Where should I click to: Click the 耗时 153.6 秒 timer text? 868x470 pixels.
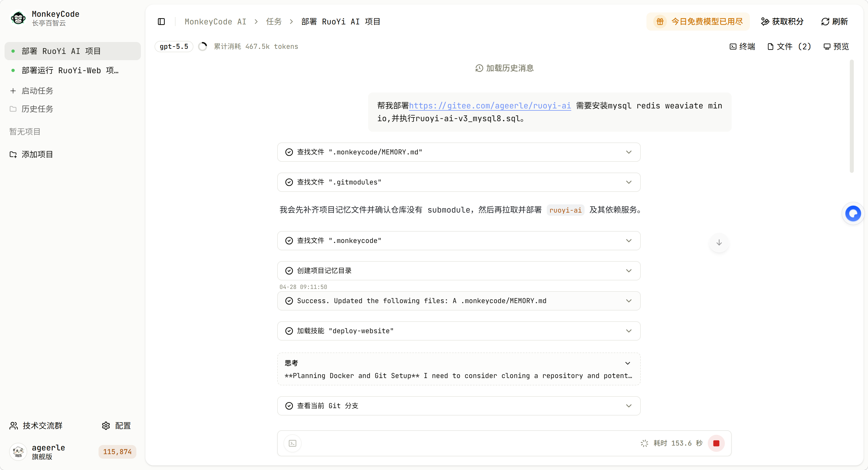click(678, 443)
